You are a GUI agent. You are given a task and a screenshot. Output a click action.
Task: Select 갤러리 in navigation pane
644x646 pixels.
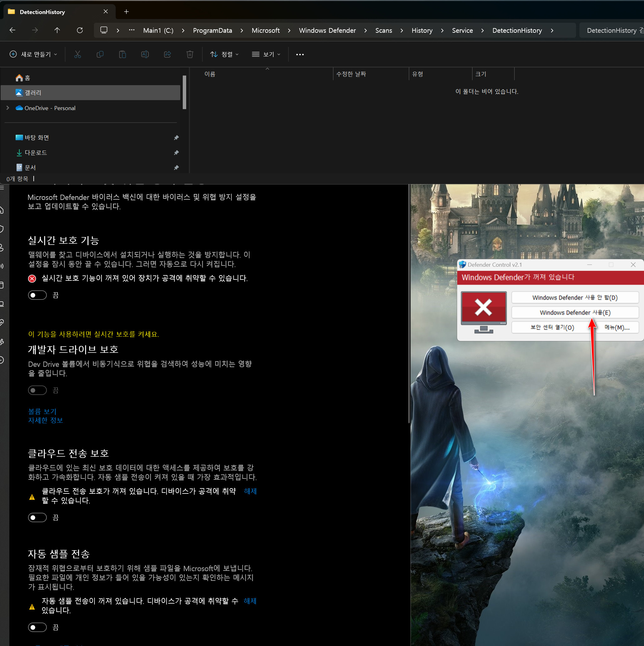click(x=90, y=93)
